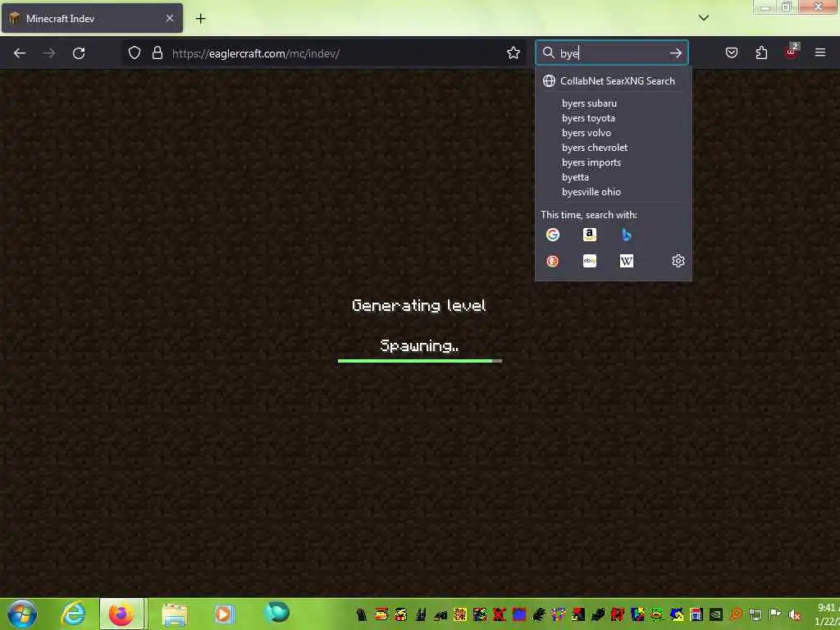View site security padlock info

(x=157, y=53)
